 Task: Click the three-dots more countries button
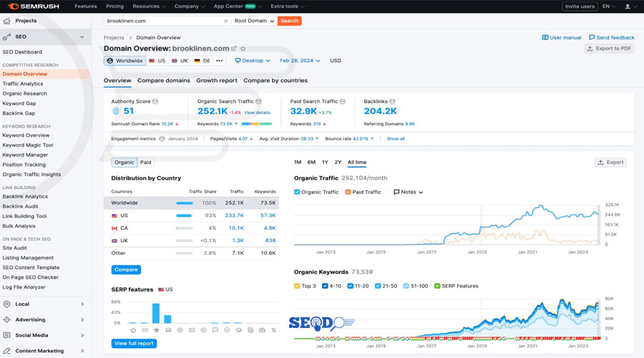220,61
